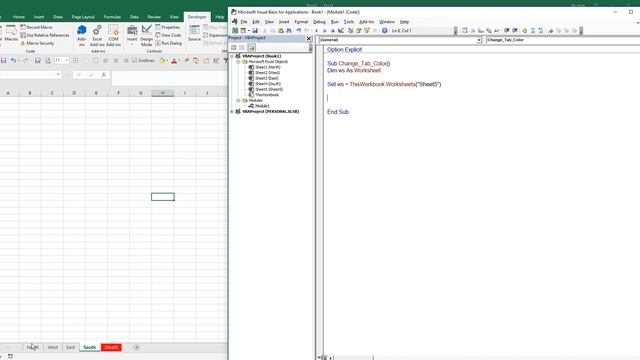Screen dimensions: 640x360
Task: Open the (General) object dropdown
Action: [x=479, y=40]
